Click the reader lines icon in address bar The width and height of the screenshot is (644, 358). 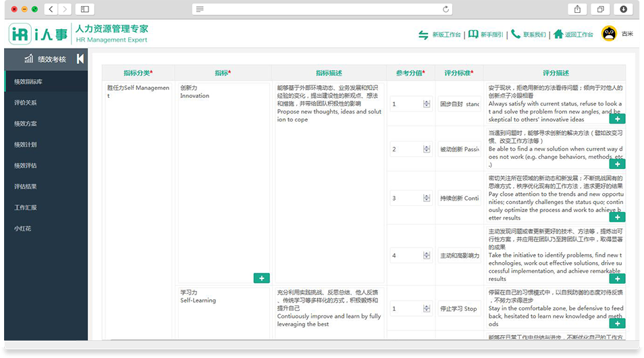(x=200, y=9)
